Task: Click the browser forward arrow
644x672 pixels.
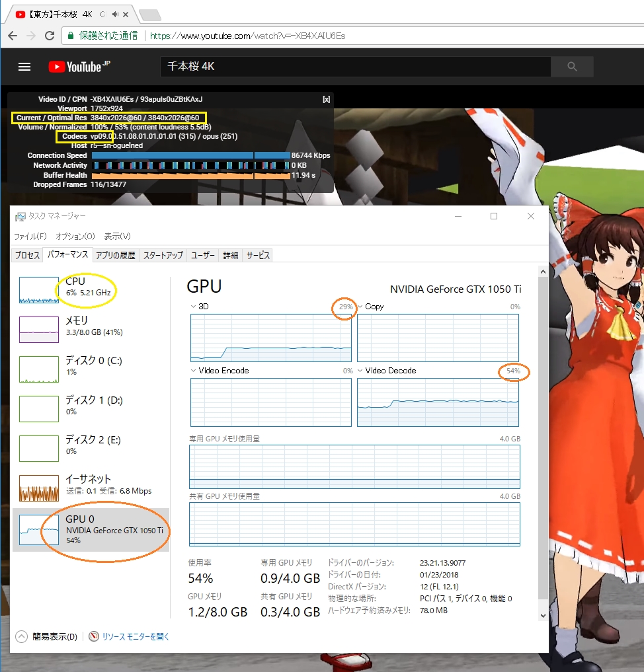Action: point(31,36)
